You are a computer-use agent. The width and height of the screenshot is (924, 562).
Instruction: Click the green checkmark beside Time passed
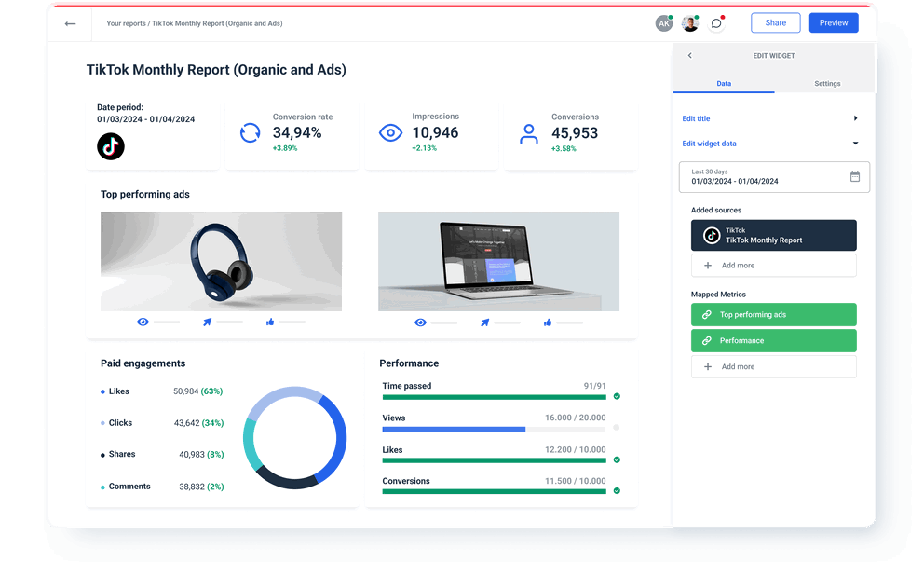[x=616, y=397]
